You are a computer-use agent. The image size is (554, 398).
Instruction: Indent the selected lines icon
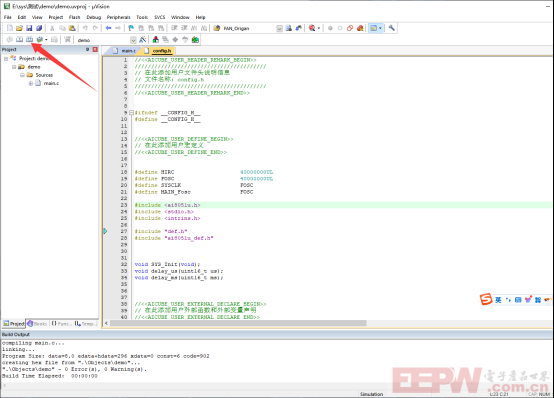click(174, 28)
